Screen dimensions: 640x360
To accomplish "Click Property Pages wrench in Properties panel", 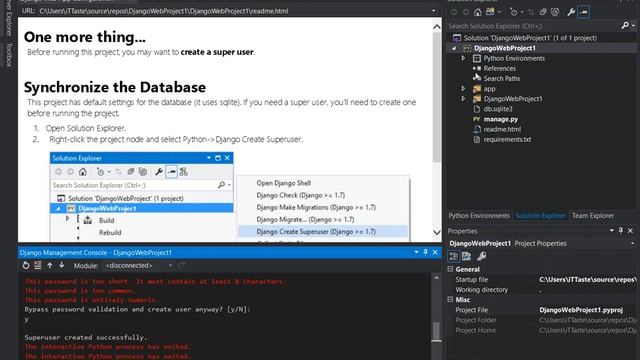I will coord(482,256).
